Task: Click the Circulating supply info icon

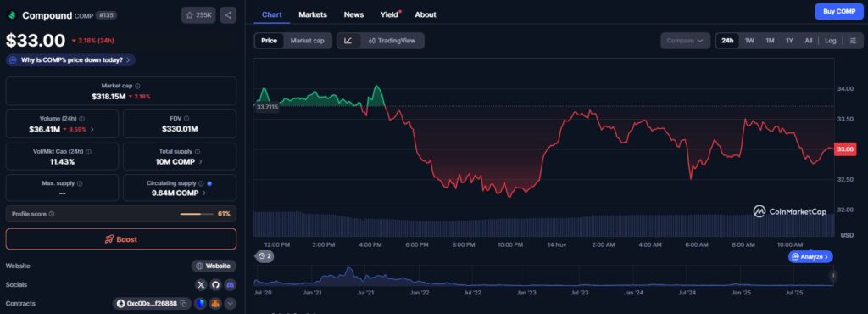Action: (x=201, y=183)
